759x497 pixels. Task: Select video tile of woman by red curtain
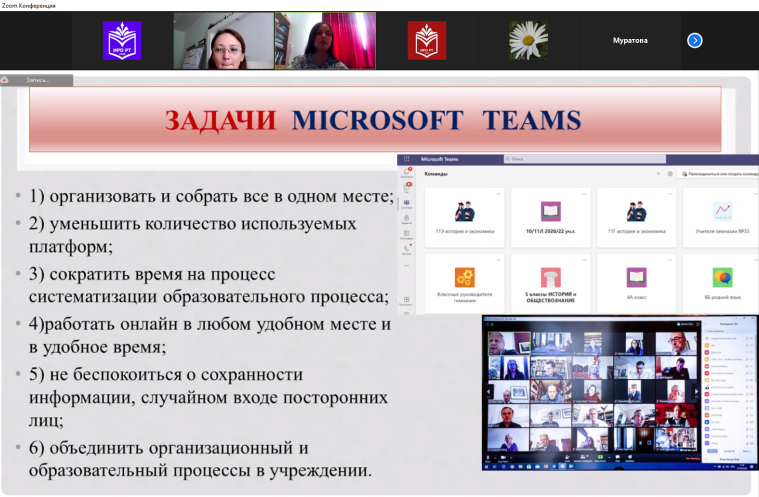tap(325, 41)
